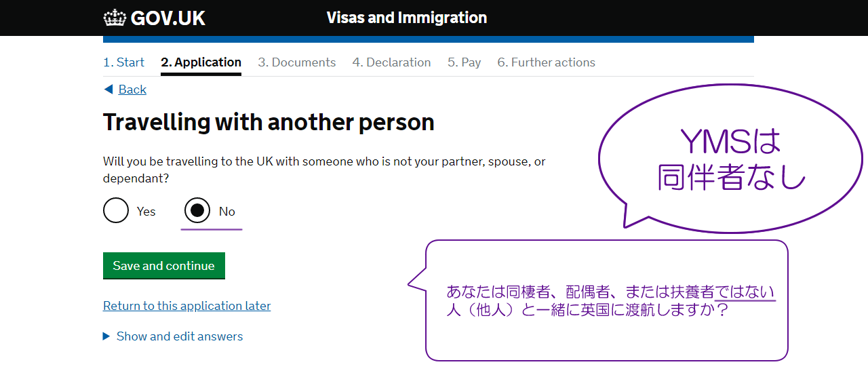The width and height of the screenshot is (868, 373).
Task: Click the Back link
Action: [x=132, y=90]
